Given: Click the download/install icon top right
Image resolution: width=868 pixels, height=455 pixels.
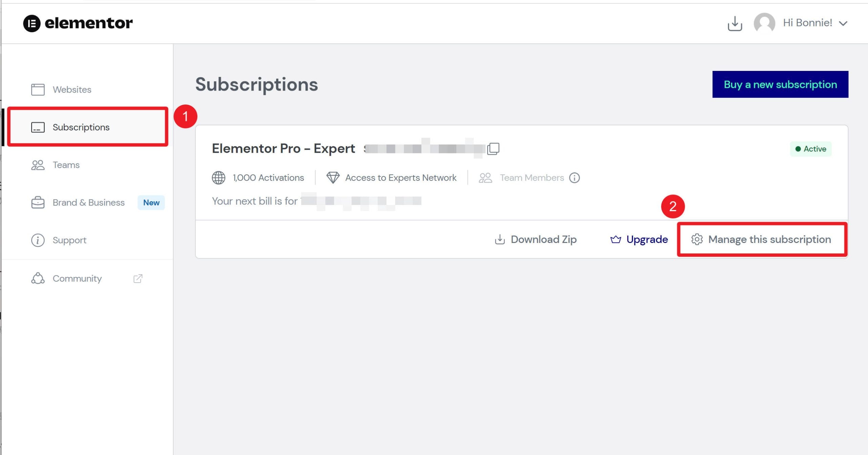Looking at the screenshot, I should pyautogui.click(x=735, y=23).
